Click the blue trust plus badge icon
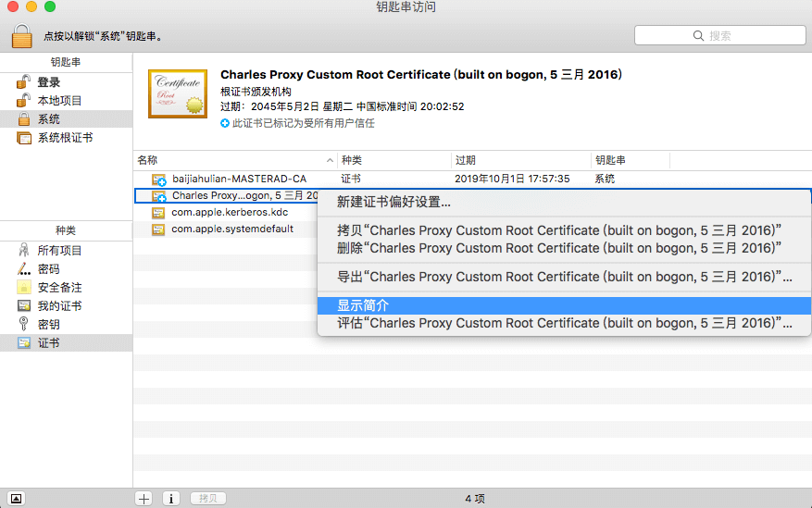The width and height of the screenshot is (812, 508). click(225, 123)
